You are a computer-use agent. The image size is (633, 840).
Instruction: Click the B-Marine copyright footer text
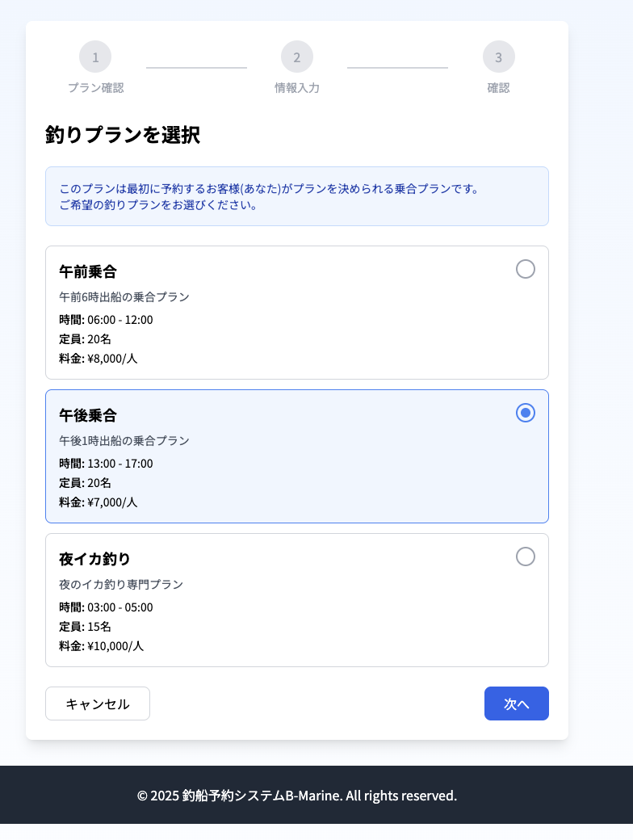click(x=297, y=796)
